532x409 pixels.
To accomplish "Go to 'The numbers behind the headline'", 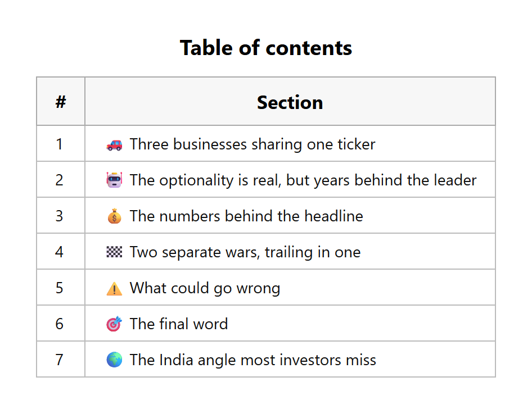I will [246, 216].
